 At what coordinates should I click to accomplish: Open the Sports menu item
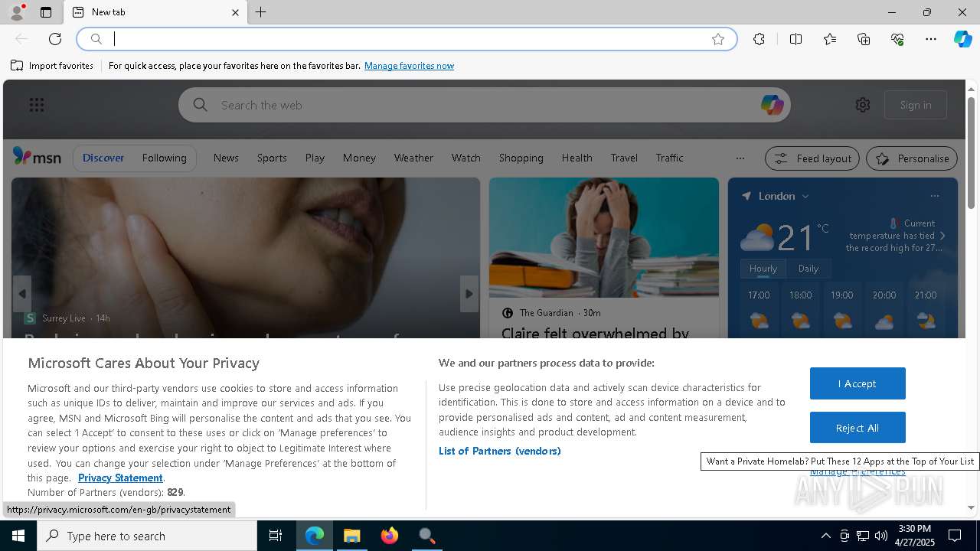pyautogui.click(x=272, y=158)
